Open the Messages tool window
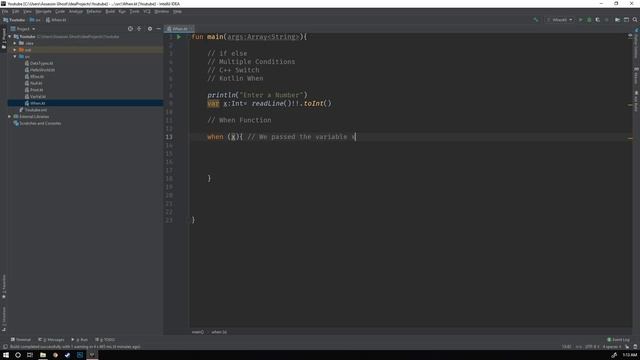640x360 pixels. 51,340
